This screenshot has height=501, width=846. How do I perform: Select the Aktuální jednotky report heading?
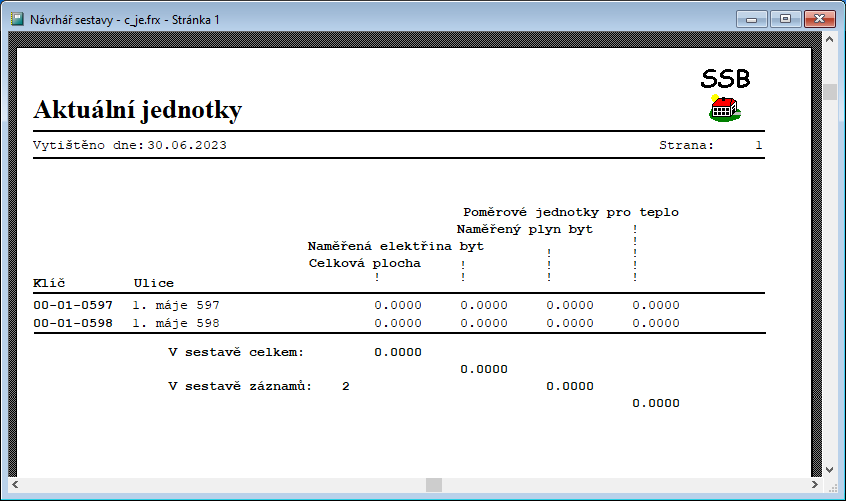[137, 110]
